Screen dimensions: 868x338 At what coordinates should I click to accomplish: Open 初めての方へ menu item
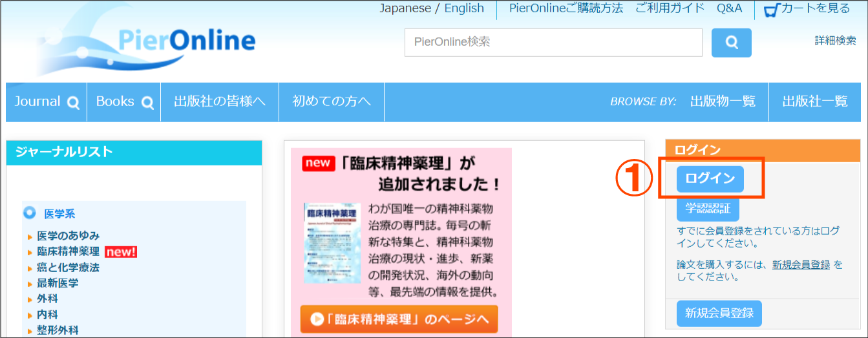pos(332,101)
